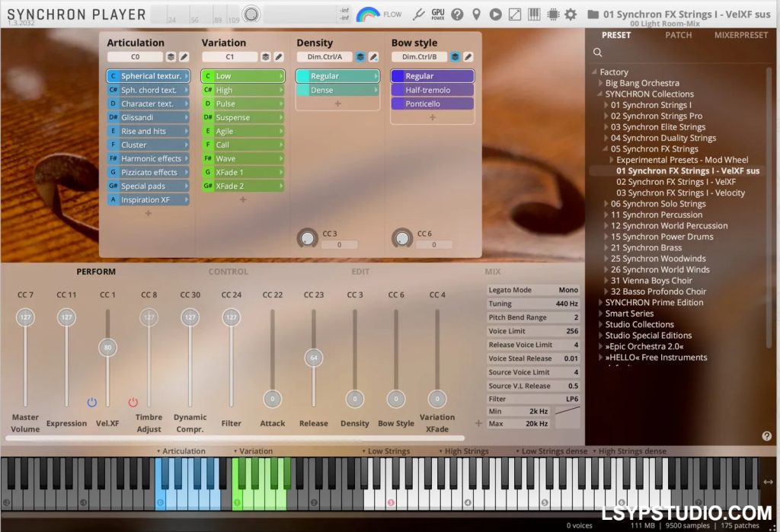Screen dimensions: 780x532
Task: Open Articulation C0 key dropdown
Action: (x=136, y=56)
